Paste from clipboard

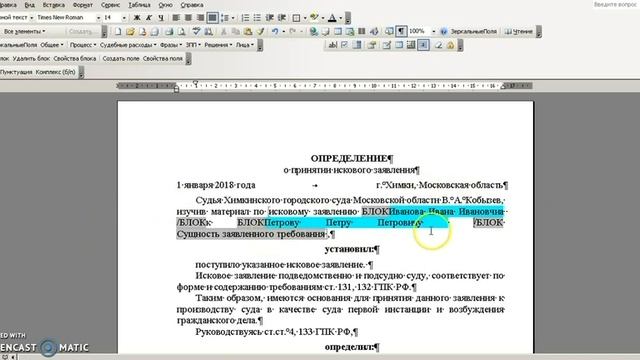click(248, 31)
